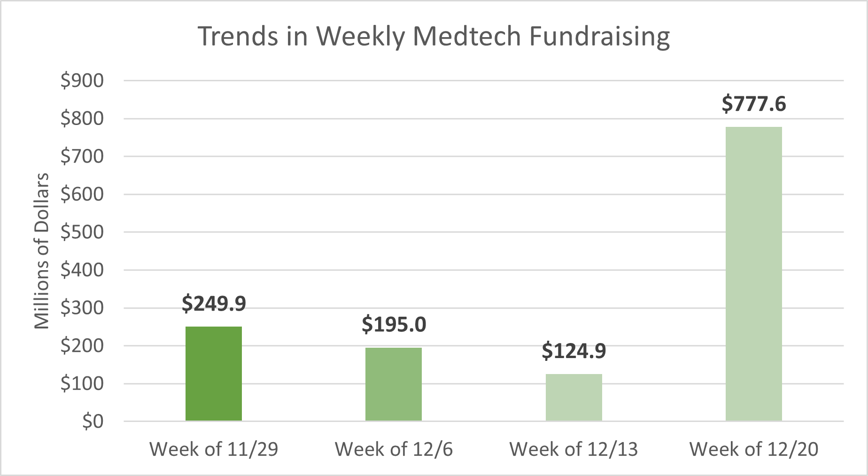
Task: Click the 'Week of 11/29' axis label
Action: pyautogui.click(x=214, y=449)
